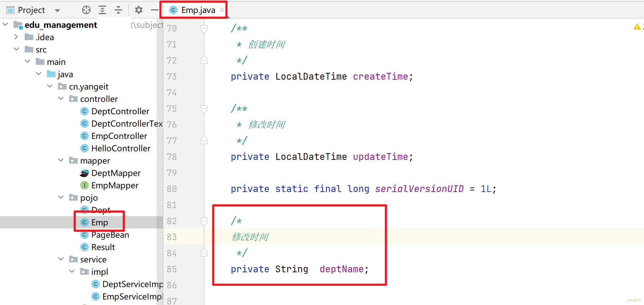Collapse the java source folder
This screenshot has height=305, width=644.
39,74
